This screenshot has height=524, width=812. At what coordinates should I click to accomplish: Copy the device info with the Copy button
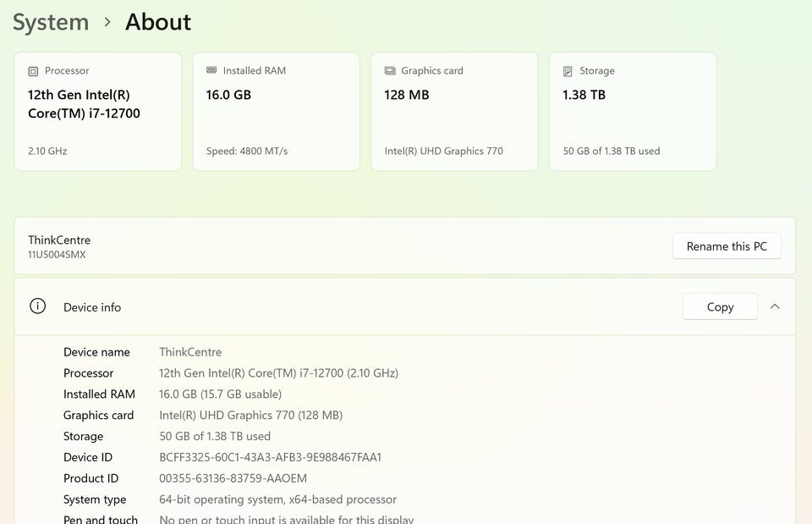[x=720, y=306]
